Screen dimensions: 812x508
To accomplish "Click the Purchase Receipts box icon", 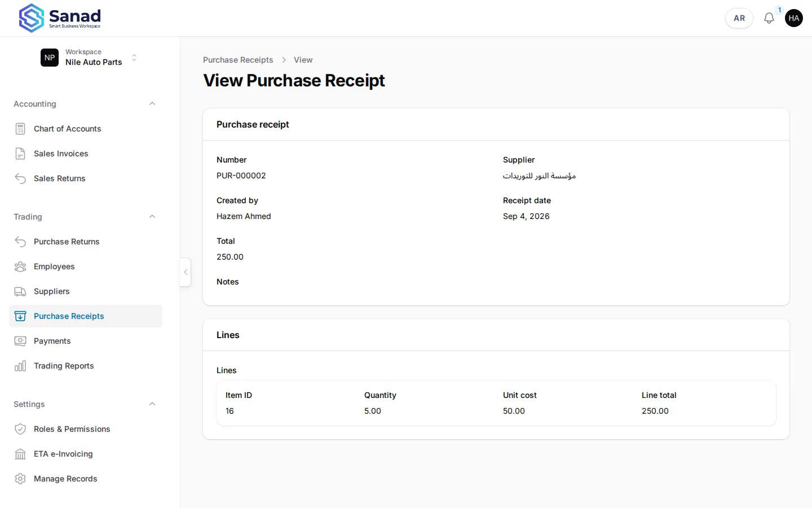I will point(20,316).
